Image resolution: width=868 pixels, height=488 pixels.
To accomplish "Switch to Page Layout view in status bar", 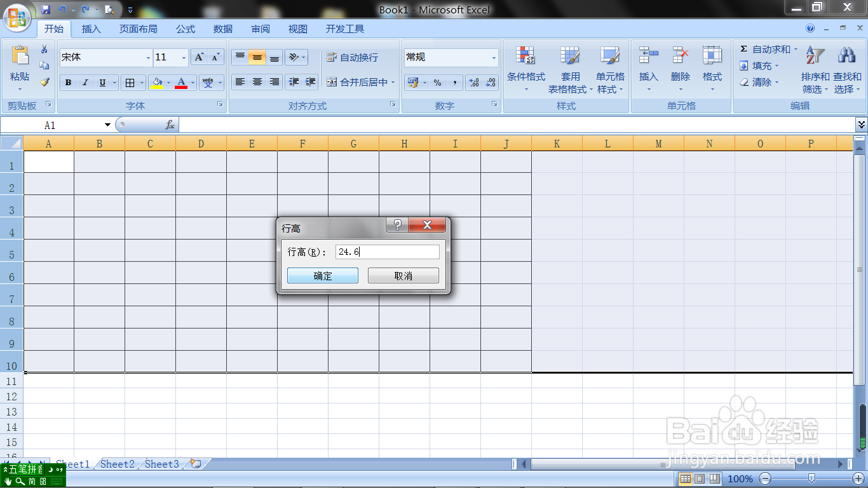I will pos(700,478).
